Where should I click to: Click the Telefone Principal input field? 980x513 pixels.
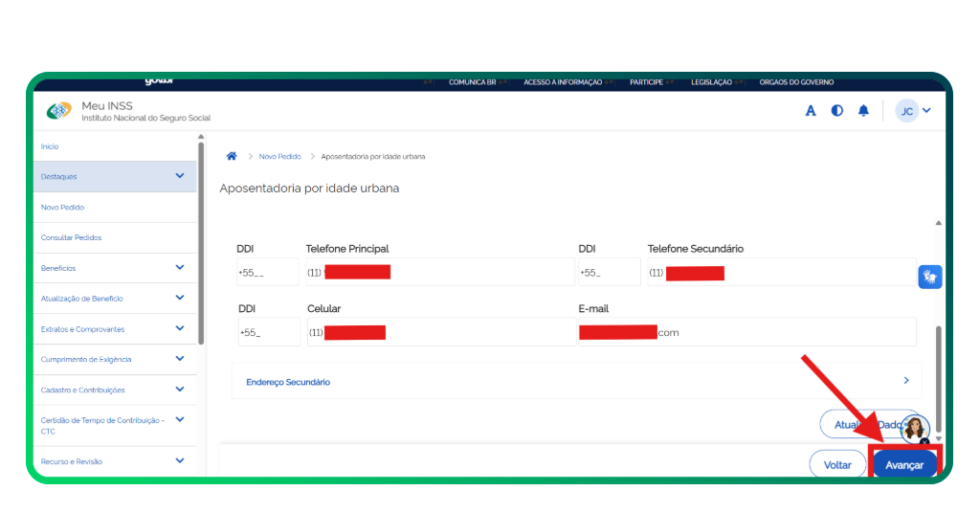pyautogui.click(x=440, y=273)
